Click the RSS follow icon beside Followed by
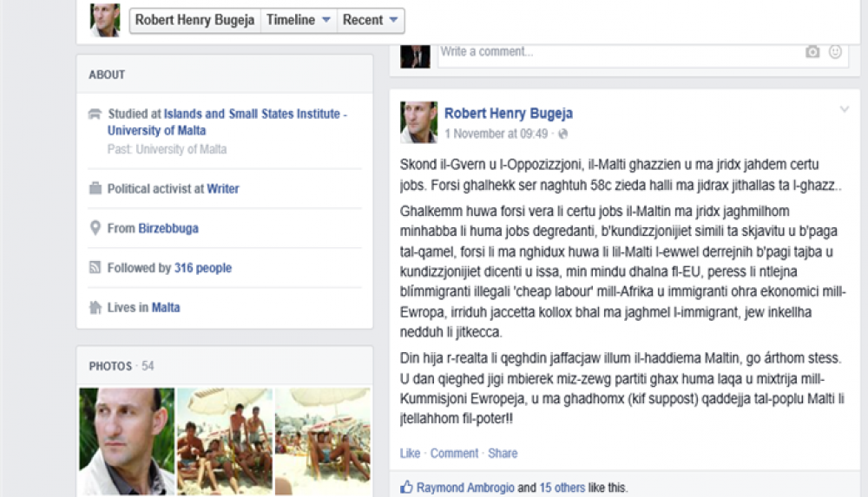 (95, 268)
